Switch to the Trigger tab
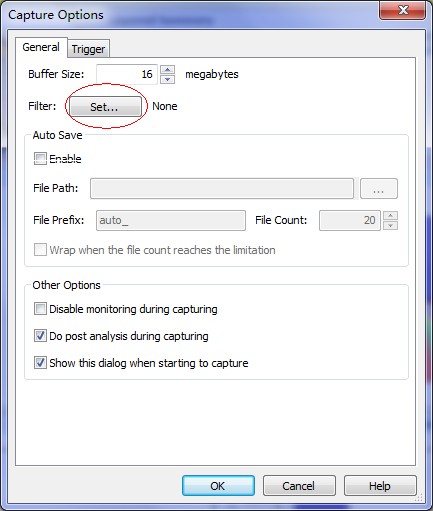433x511 pixels. [88, 49]
